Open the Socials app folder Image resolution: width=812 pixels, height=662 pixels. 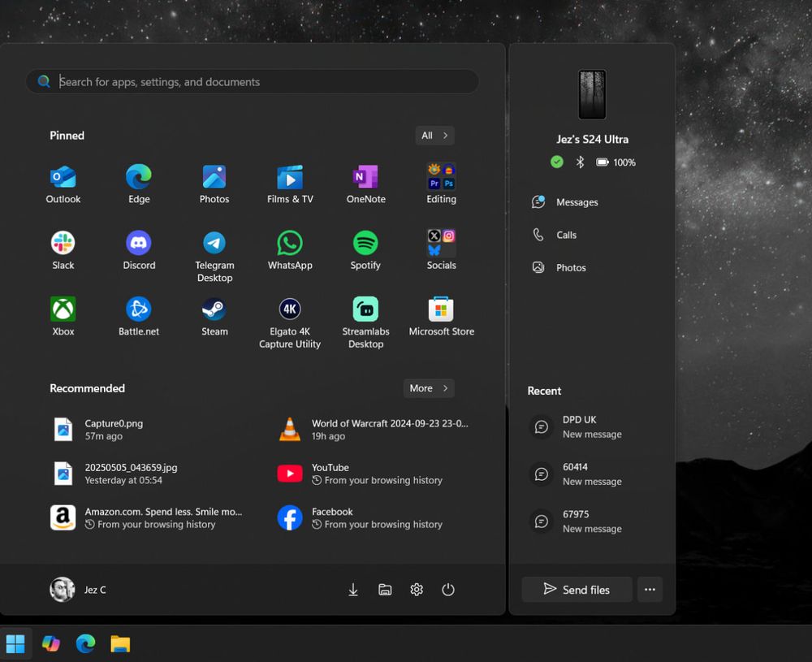[x=441, y=250]
